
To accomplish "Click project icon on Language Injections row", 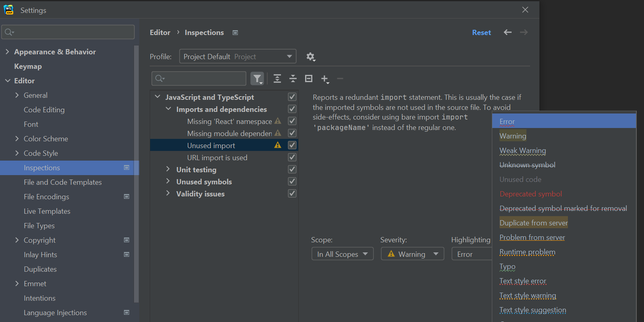I will click(127, 312).
